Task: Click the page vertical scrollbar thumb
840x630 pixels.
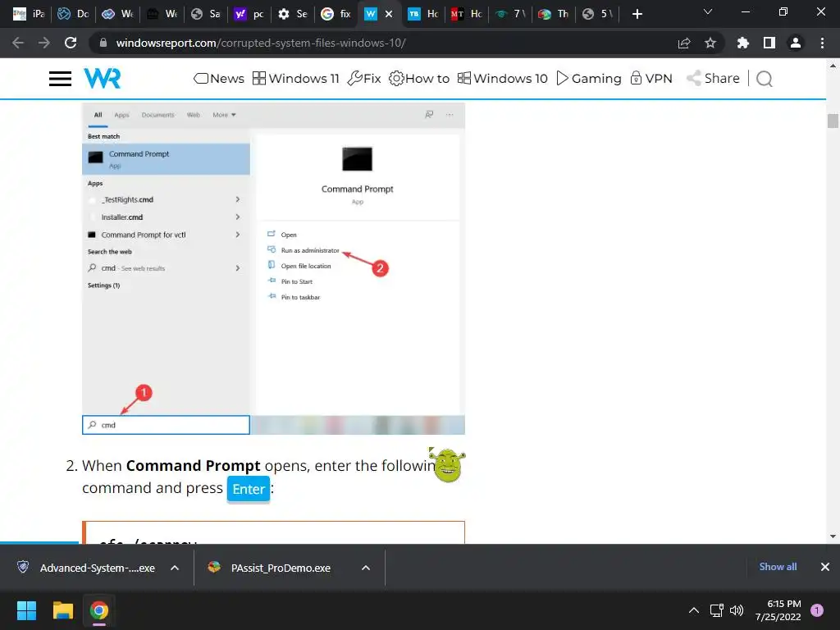Action: click(x=833, y=121)
